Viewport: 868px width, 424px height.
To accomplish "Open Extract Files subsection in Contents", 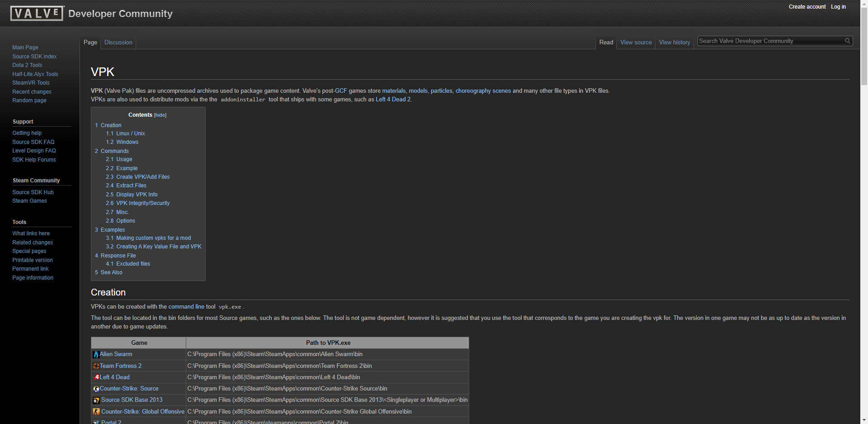I will tap(131, 186).
